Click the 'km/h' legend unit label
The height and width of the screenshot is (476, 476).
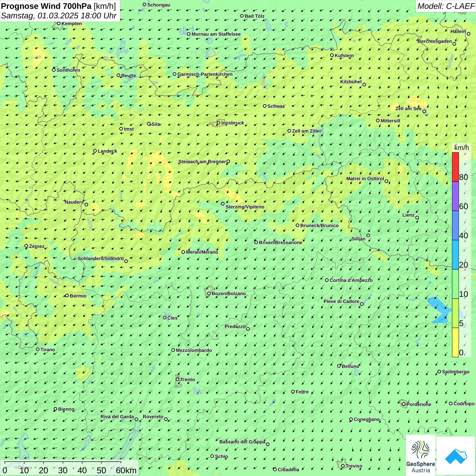pos(462,148)
